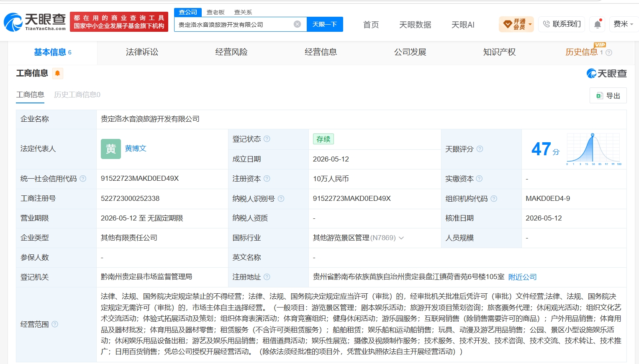Click the 天眼一下 search button
Image resolution: width=639 pixels, height=364 pixels.
325,24
